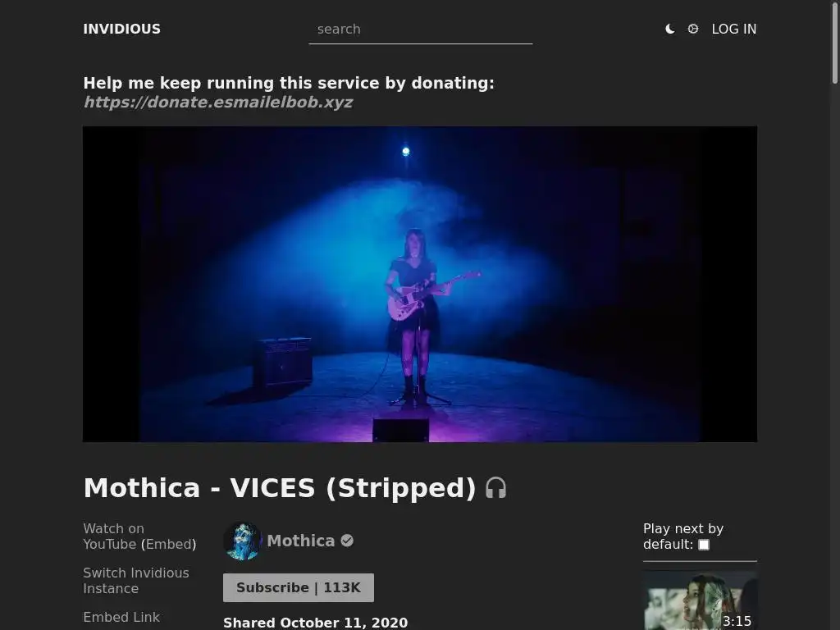Click the page vertical scrollbar
The width and height of the screenshot is (840, 630).
tap(834, 315)
